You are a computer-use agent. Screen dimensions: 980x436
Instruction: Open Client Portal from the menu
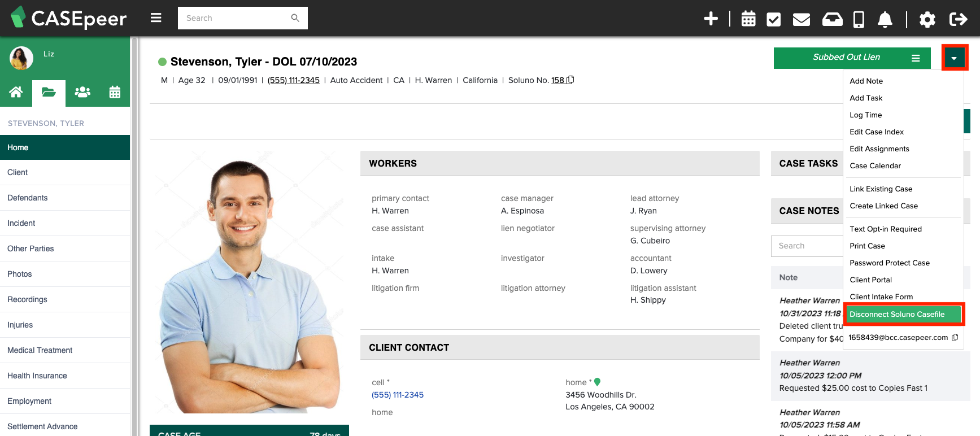870,280
